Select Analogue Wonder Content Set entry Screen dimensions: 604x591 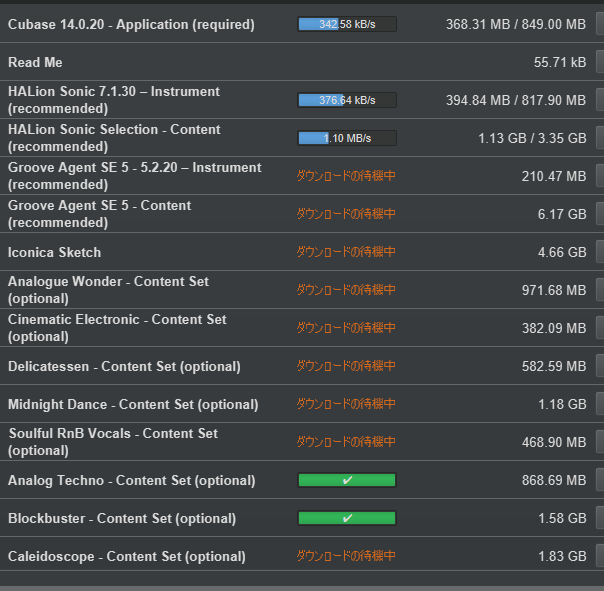[x=108, y=290]
